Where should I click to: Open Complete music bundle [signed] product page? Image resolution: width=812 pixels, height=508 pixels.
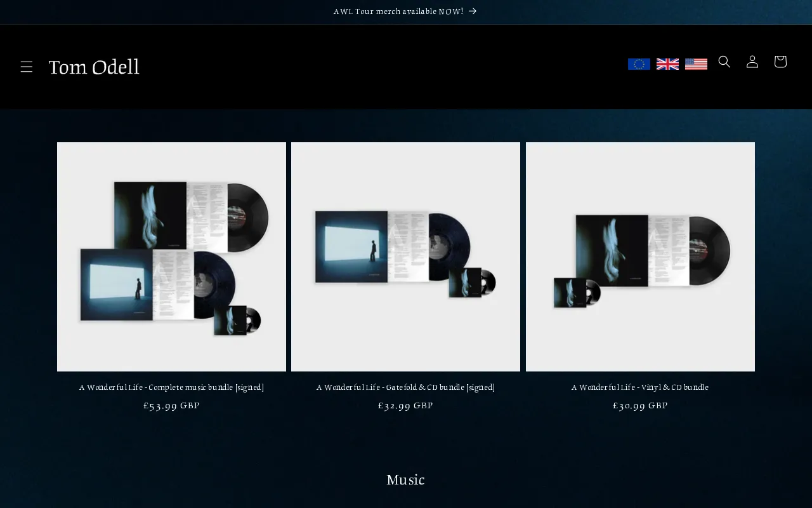tap(171, 387)
